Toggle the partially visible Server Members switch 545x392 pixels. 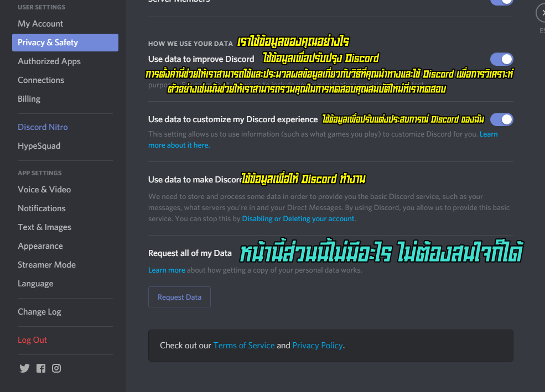coord(501,2)
